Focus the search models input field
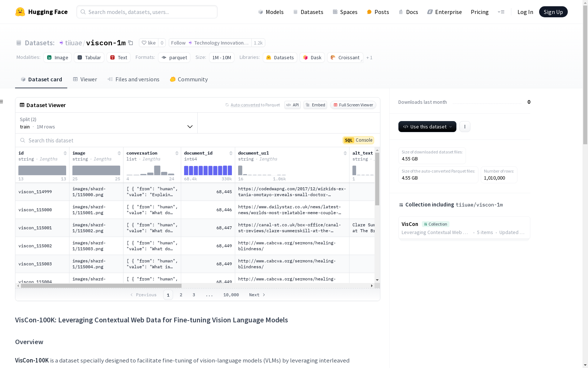The height and width of the screenshot is (368, 588). [x=147, y=12]
